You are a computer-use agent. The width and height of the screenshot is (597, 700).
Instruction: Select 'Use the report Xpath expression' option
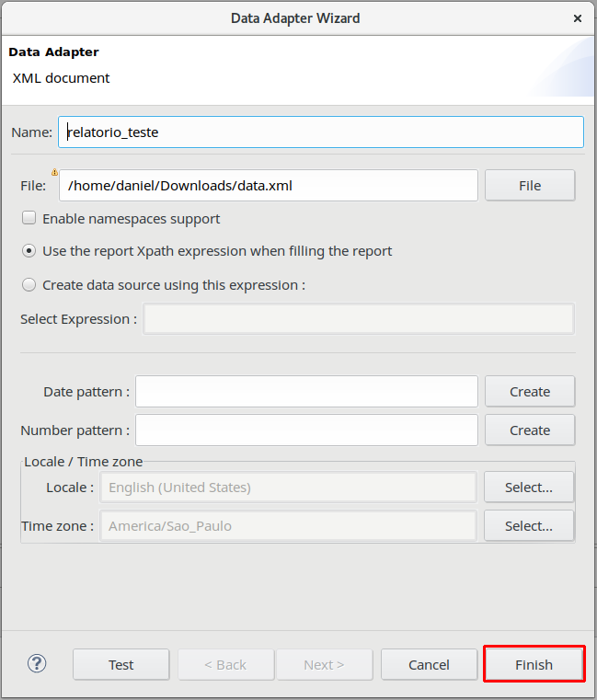click(x=29, y=251)
